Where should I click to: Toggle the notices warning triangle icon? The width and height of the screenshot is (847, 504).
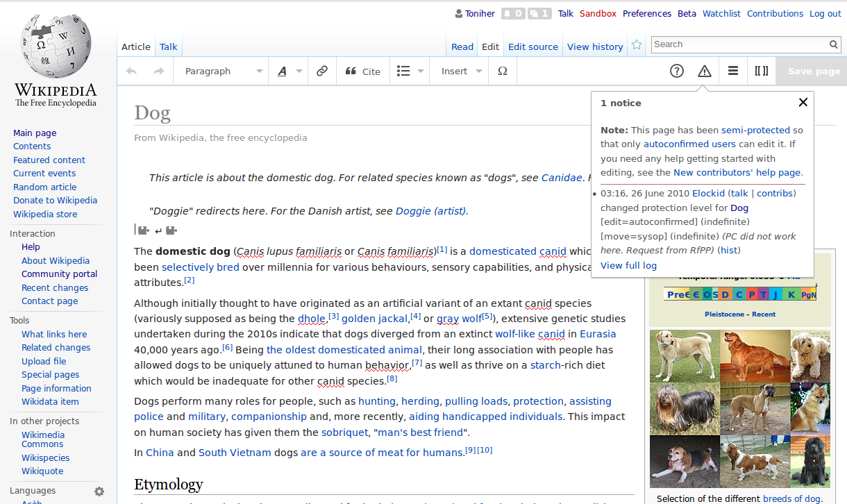tap(705, 71)
